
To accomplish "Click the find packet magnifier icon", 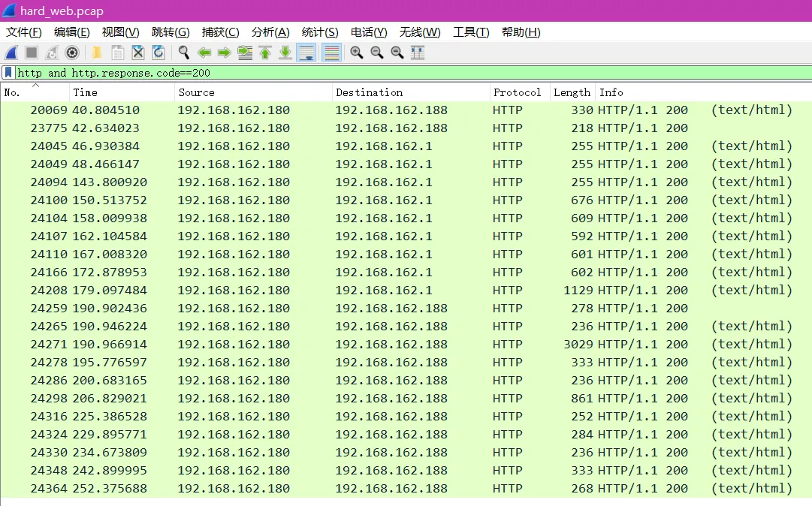I will 183,53.
